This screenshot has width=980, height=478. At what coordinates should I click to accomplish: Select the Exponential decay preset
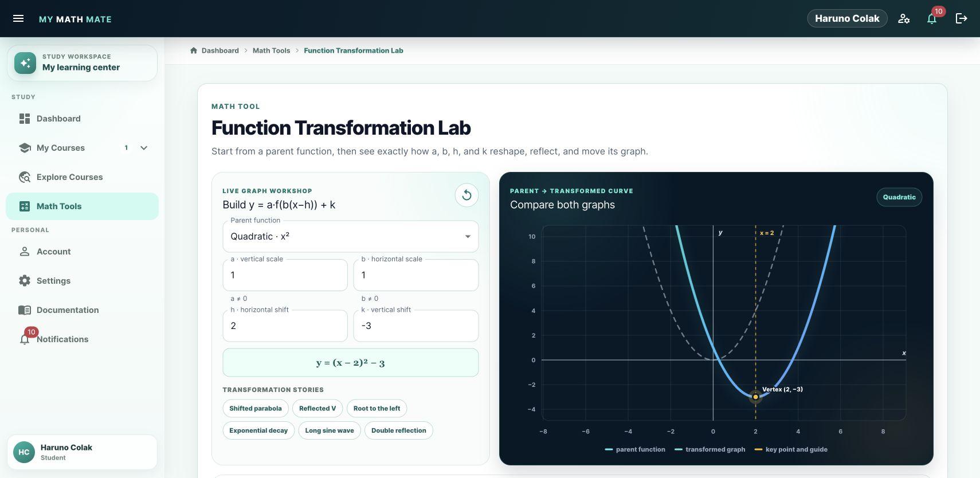(x=258, y=430)
